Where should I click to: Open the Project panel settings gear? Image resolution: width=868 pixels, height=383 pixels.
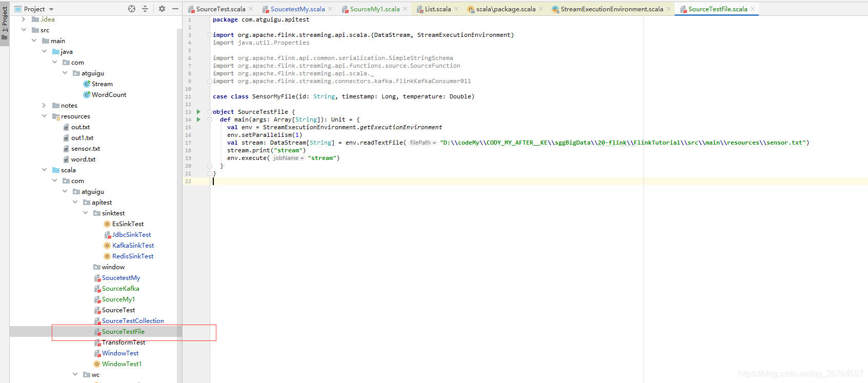point(162,9)
